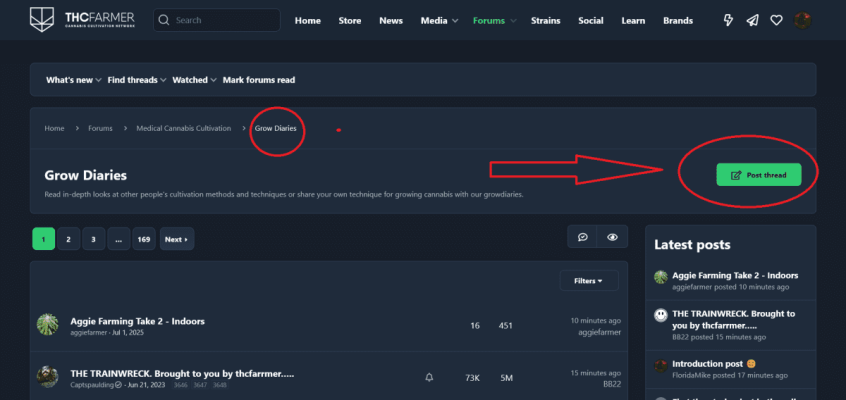Open FloridaMike avatar in Latest posts
Screen dimensions: 846x400
click(661, 366)
